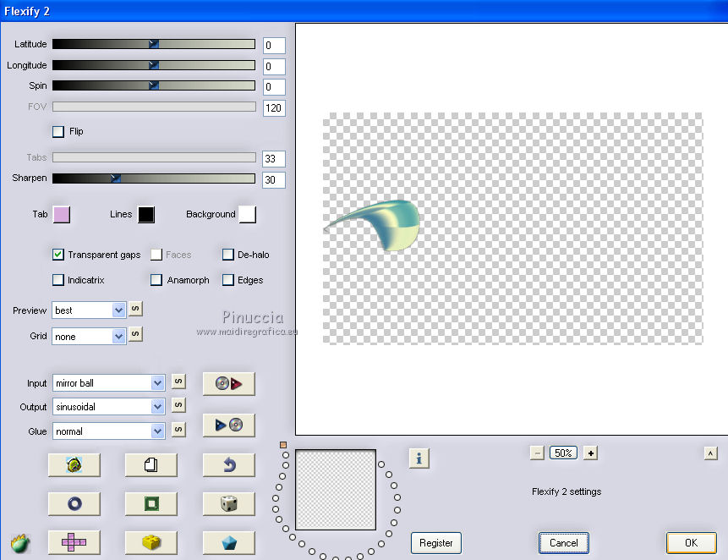Click the Tabs value field showing 33

coord(274,159)
